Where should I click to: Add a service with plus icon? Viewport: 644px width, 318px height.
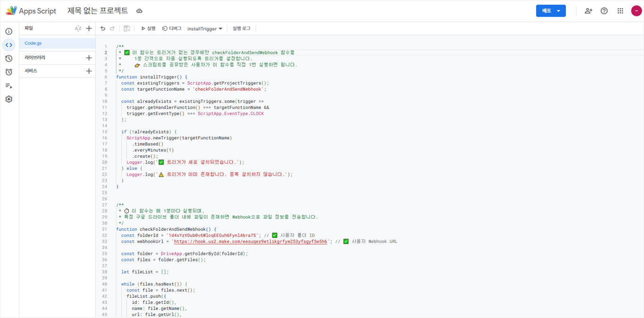[x=89, y=71]
